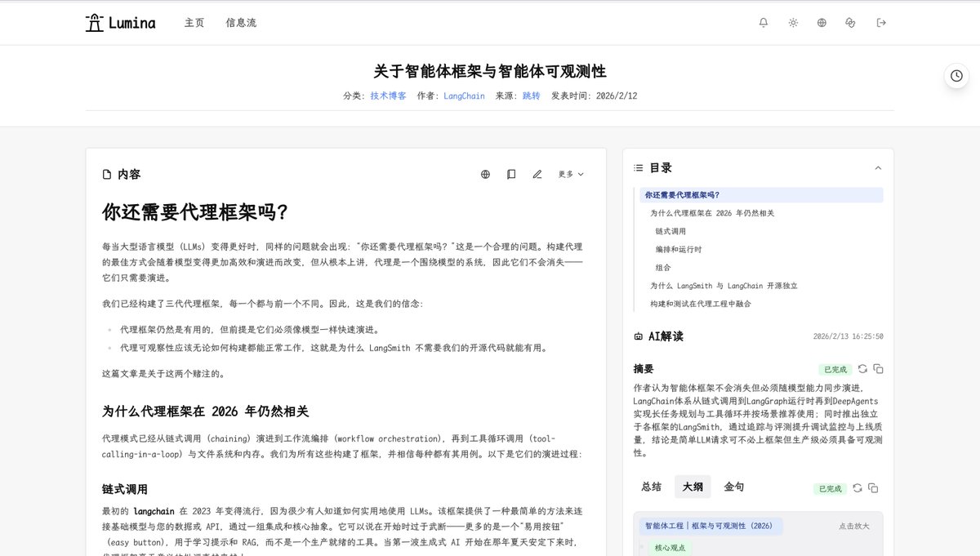
Task: Jump to 你还需要代理框架吗? in contents
Action: [x=762, y=195]
